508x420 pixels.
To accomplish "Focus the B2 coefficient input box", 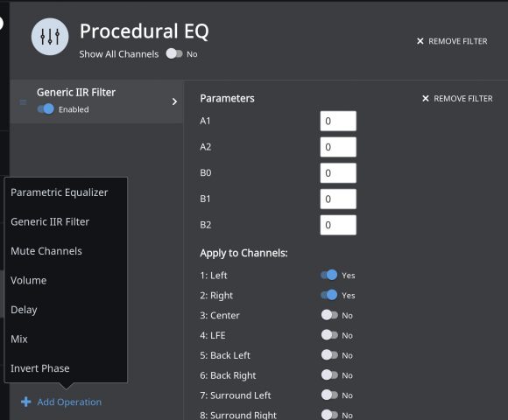I will 338,225.
